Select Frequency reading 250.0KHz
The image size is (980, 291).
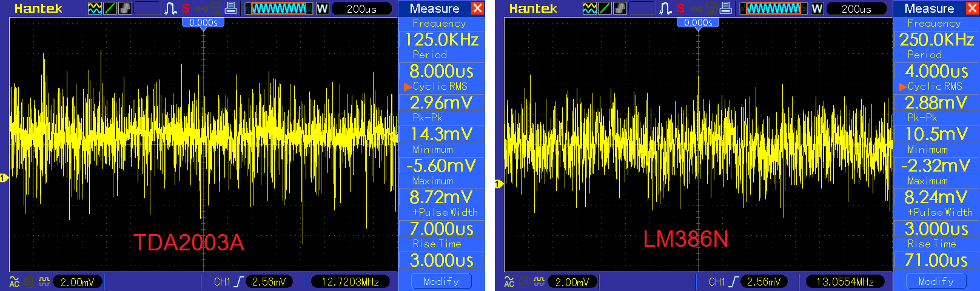[x=936, y=39]
